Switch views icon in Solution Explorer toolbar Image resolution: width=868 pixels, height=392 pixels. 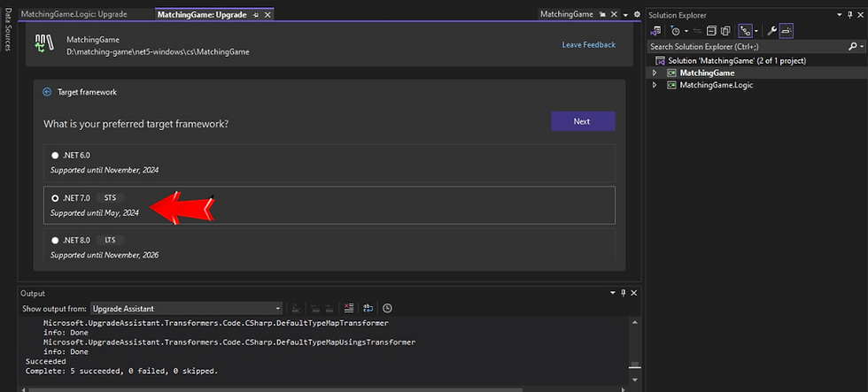656,31
